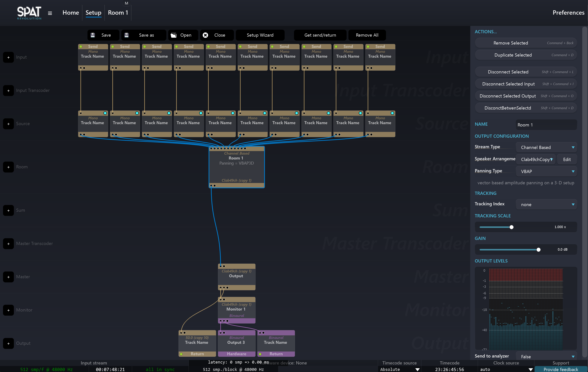The image size is (588, 372).
Task: Click the Open folder icon
Action: (x=173, y=35)
